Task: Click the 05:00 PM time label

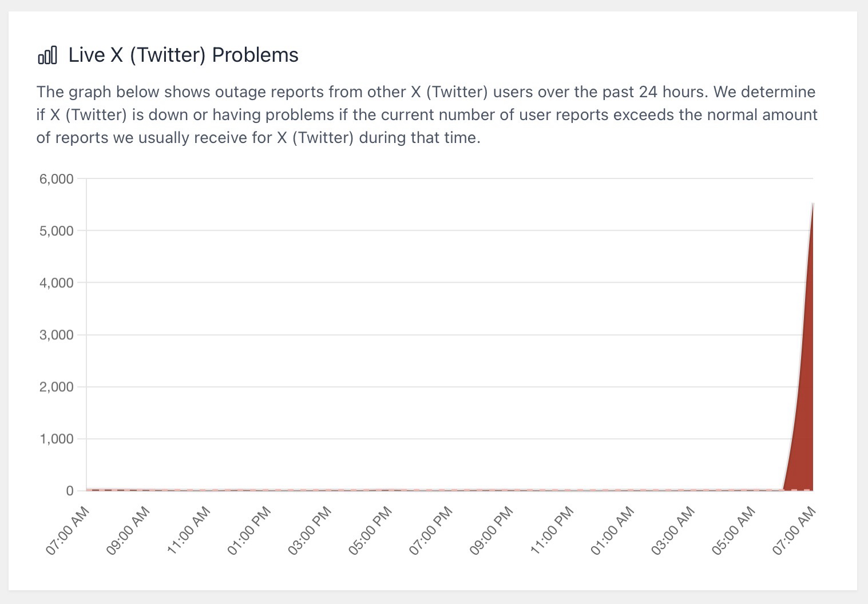Action: click(x=371, y=530)
